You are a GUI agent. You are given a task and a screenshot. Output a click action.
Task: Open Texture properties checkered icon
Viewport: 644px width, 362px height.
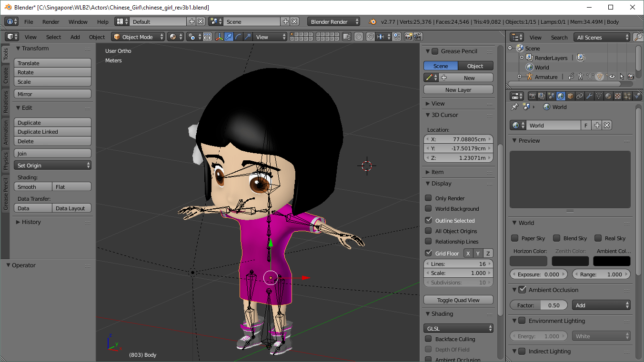pyautogui.click(x=617, y=96)
